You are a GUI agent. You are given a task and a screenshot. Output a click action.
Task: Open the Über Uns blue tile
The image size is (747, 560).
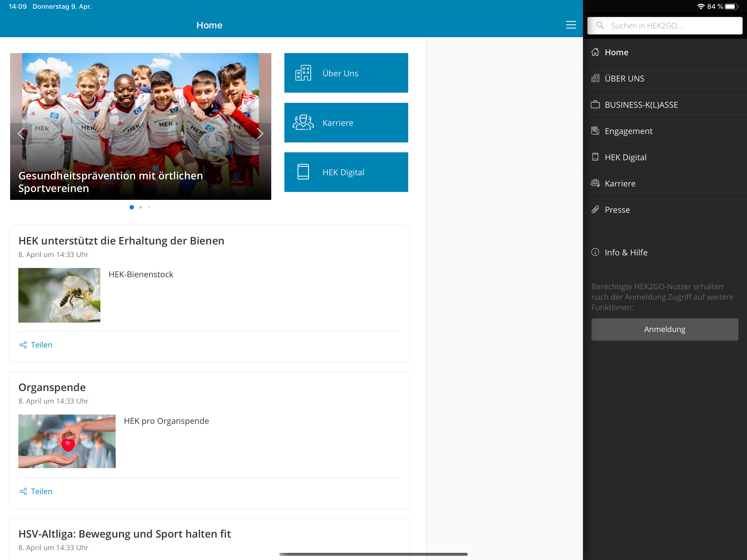pyautogui.click(x=346, y=73)
